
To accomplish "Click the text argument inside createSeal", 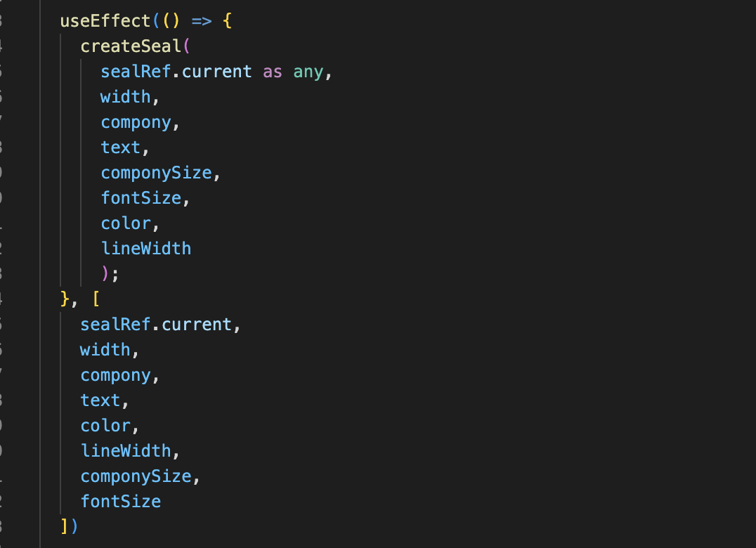I will point(121,148).
